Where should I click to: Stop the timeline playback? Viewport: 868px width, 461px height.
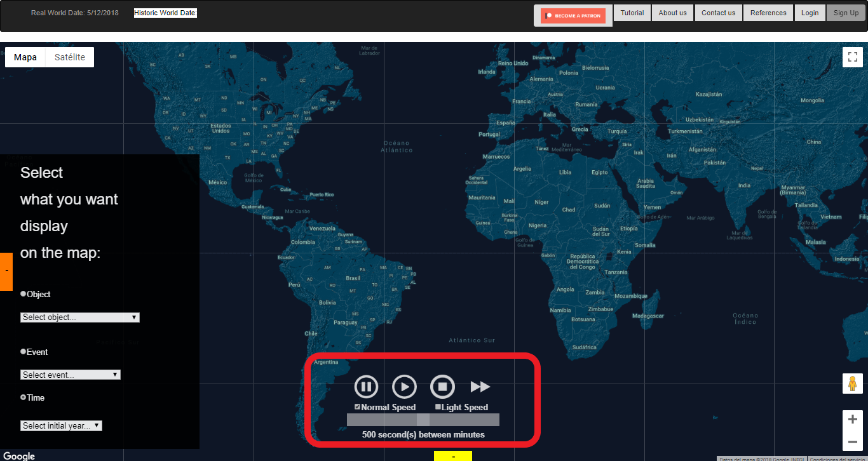(x=442, y=387)
